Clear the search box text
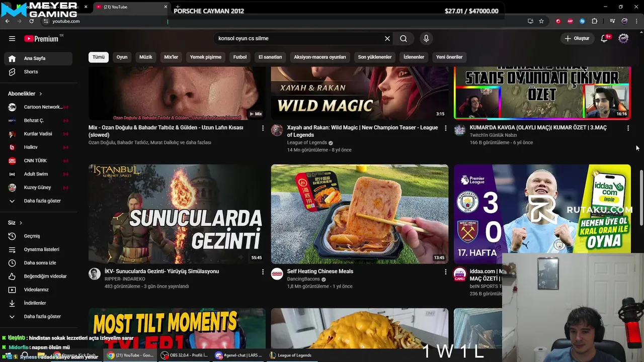Viewport: 644px width, 362px height. [387, 38]
